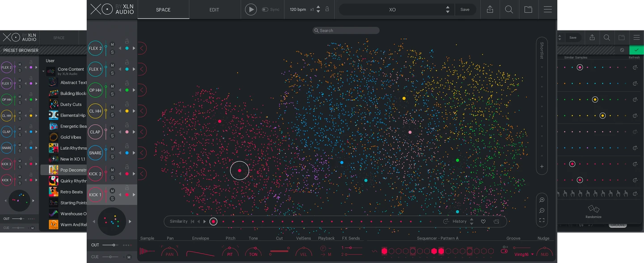Viewport: 644px width, 263px height.
Task: Expand the OP HH channel red arrow
Action: (x=142, y=90)
